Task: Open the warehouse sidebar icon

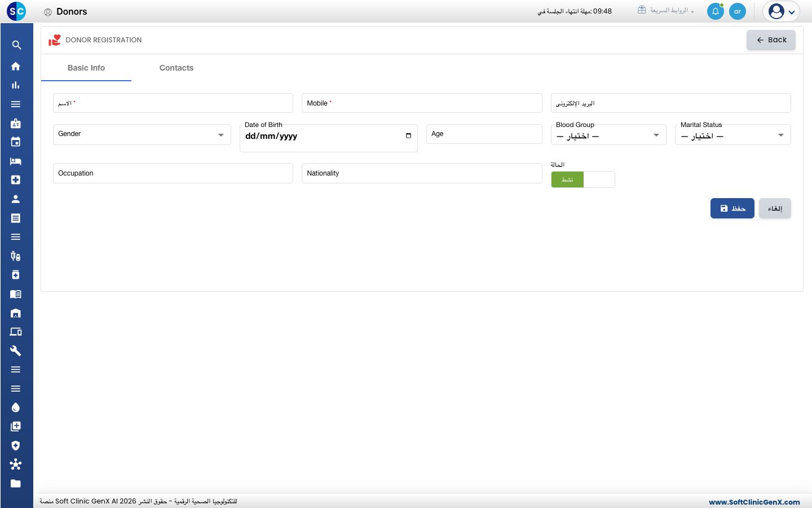Action: 16,313
